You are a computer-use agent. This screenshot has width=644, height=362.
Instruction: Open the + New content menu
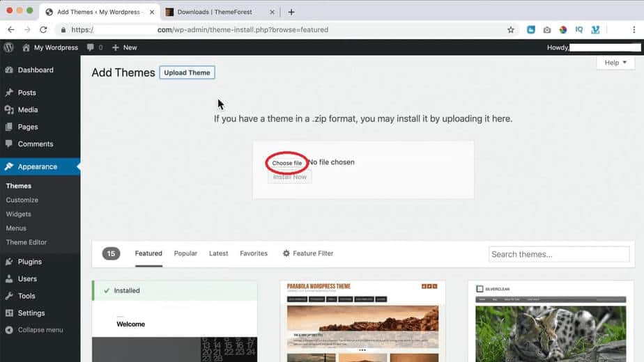[x=125, y=47]
